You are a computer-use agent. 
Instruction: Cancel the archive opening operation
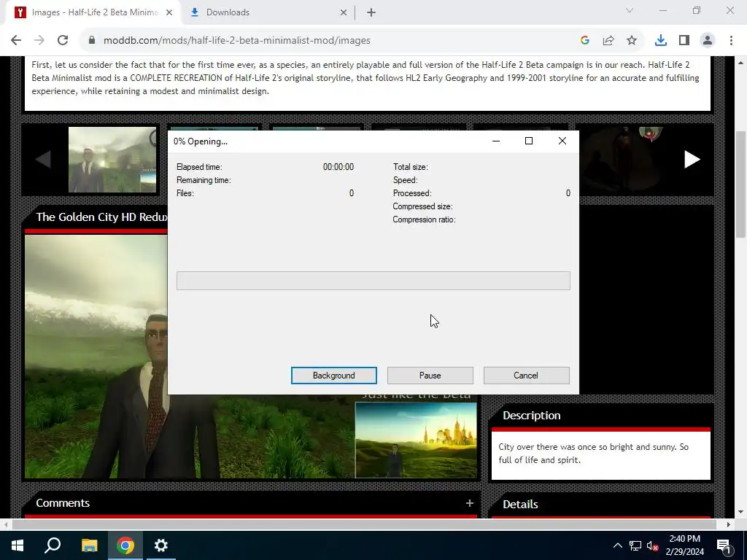pyautogui.click(x=527, y=376)
